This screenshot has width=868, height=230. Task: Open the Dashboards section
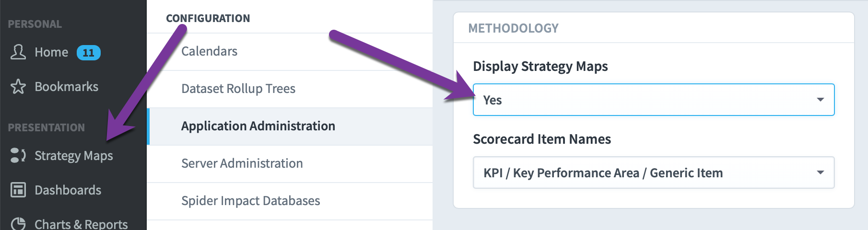tap(68, 190)
